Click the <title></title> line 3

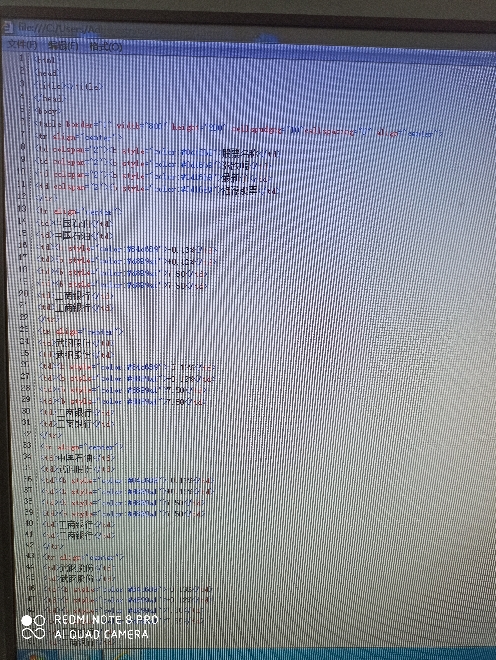pyautogui.click(x=69, y=86)
